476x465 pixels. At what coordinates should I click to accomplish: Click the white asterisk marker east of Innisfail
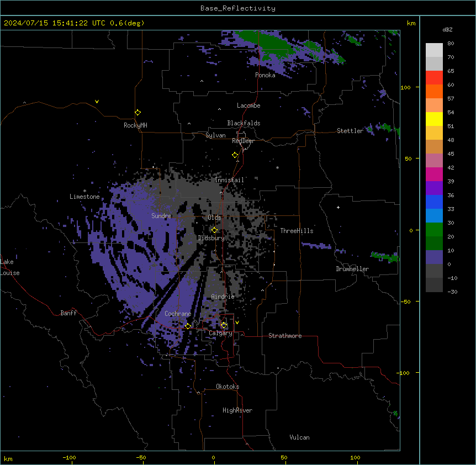click(277, 167)
